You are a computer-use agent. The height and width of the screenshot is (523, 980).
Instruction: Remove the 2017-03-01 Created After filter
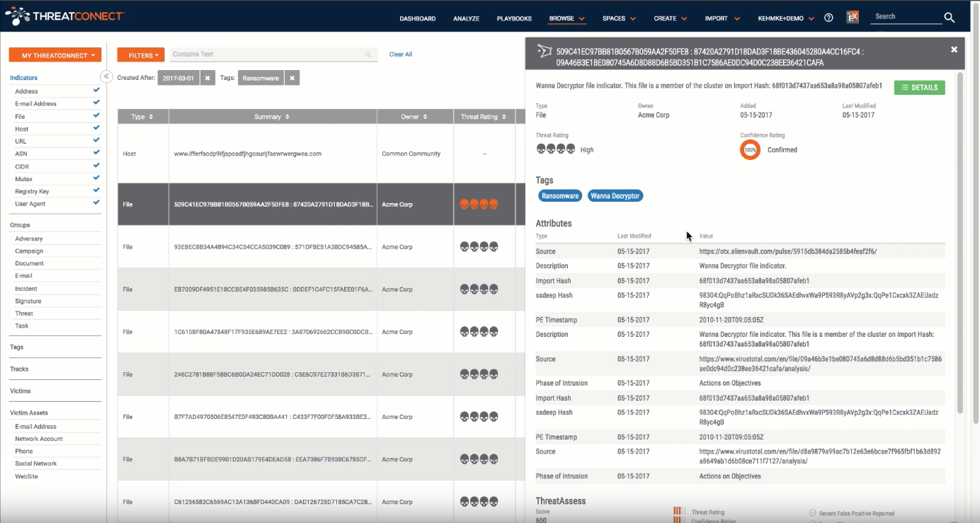tap(207, 78)
